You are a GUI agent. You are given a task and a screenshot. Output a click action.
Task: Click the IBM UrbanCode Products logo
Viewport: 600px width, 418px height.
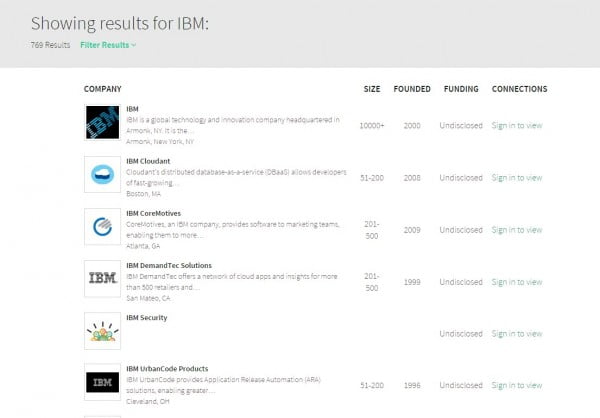tap(102, 382)
